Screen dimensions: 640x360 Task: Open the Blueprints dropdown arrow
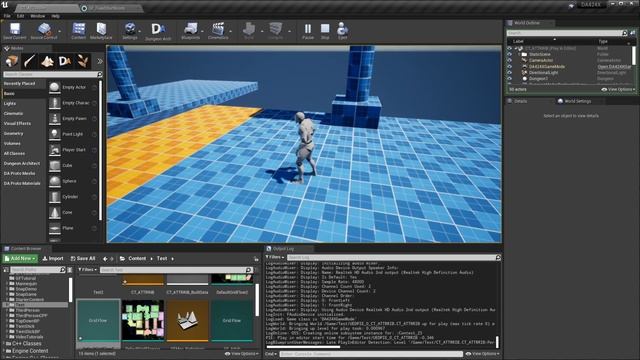202,31
